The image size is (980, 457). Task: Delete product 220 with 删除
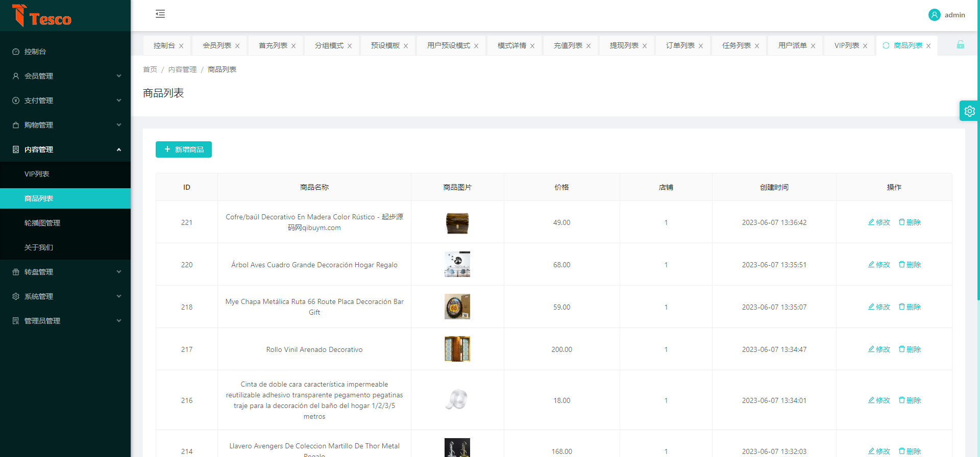(910, 265)
